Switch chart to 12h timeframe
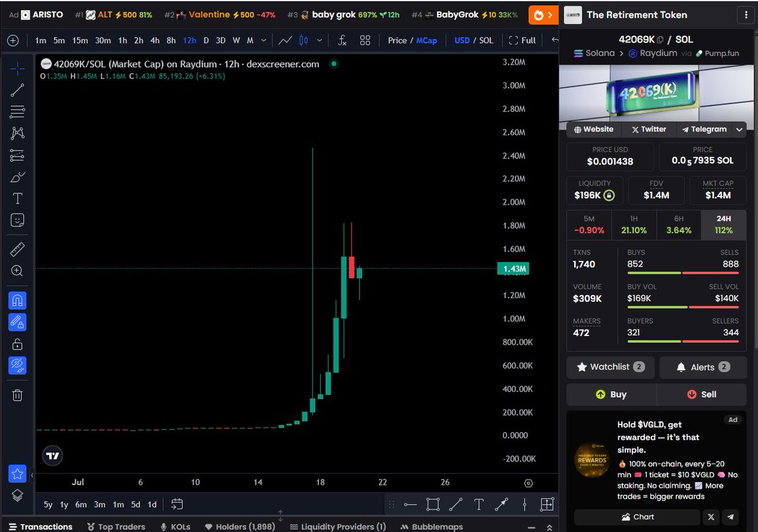The height and width of the screenshot is (532, 758). (x=189, y=40)
